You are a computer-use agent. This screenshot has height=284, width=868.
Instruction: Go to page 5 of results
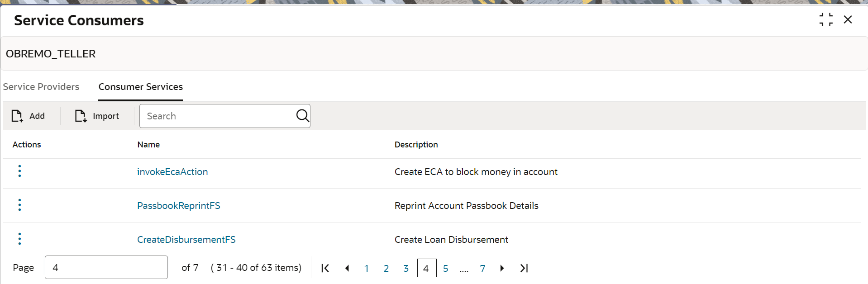446,269
